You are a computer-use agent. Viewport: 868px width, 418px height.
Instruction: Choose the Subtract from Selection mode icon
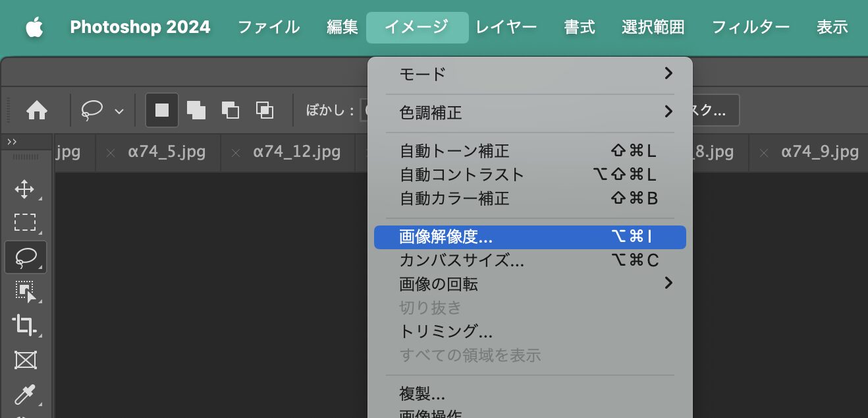click(230, 110)
